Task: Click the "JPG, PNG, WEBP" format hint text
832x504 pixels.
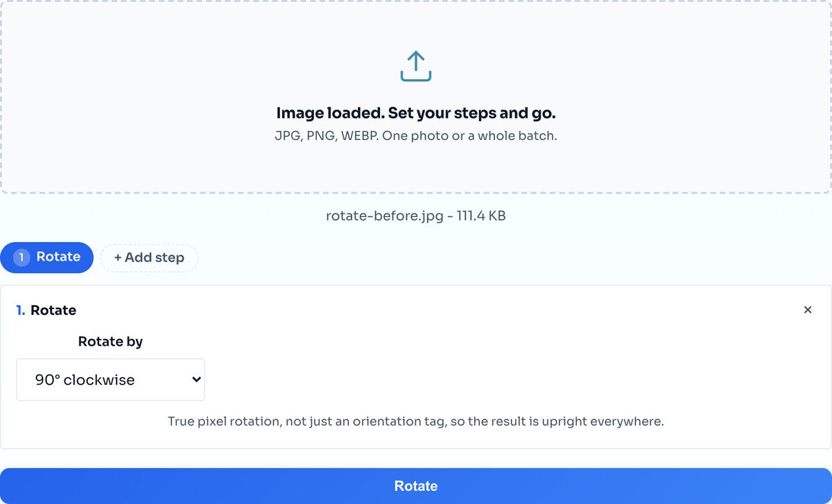Action: pyautogui.click(x=416, y=136)
